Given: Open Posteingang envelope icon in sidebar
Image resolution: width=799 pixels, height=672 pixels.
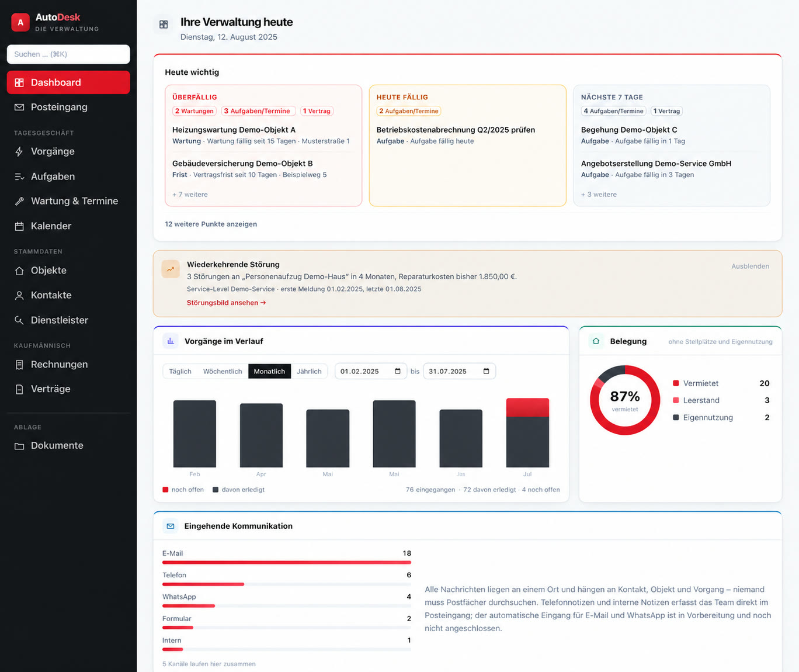Looking at the screenshot, I should pos(19,108).
